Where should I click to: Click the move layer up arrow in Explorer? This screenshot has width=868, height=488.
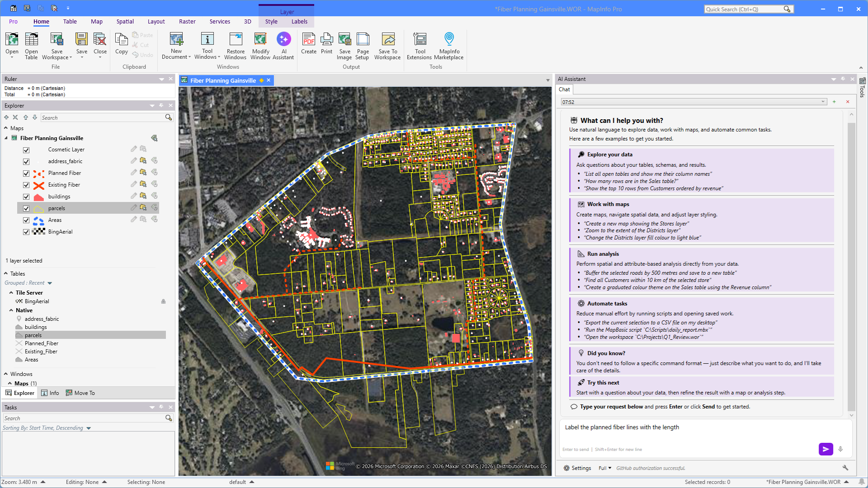(x=26, y=117)
